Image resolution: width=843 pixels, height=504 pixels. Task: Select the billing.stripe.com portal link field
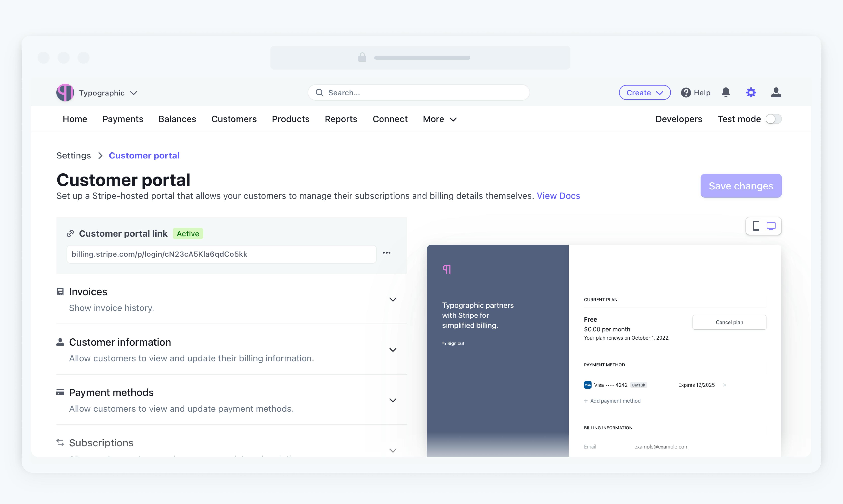point(221,254)
